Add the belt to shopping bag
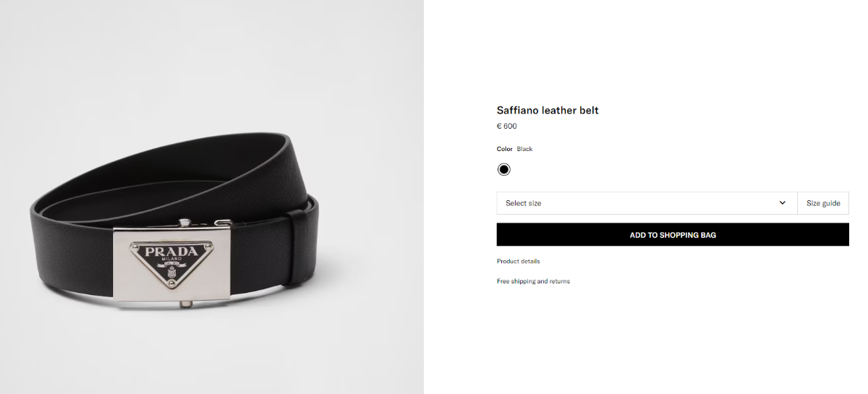 click(x=673, y=235)
